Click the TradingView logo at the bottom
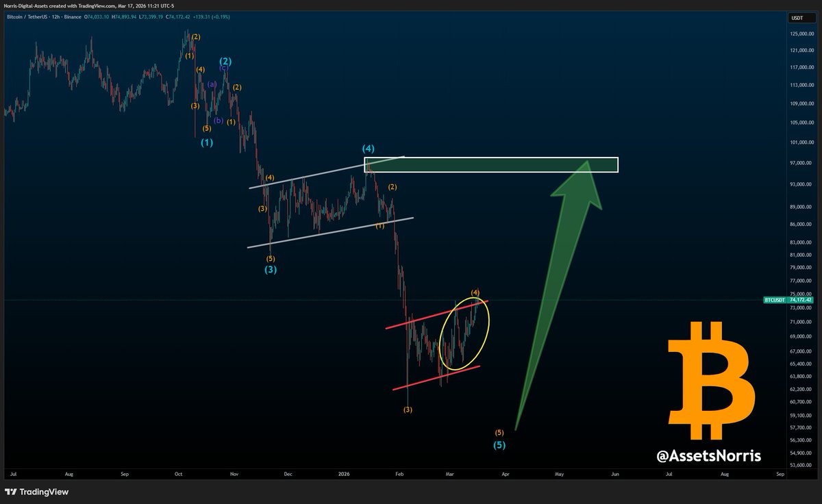Viewport: 822px width, 504px height. pyautogui.click(x=37, y=492)
